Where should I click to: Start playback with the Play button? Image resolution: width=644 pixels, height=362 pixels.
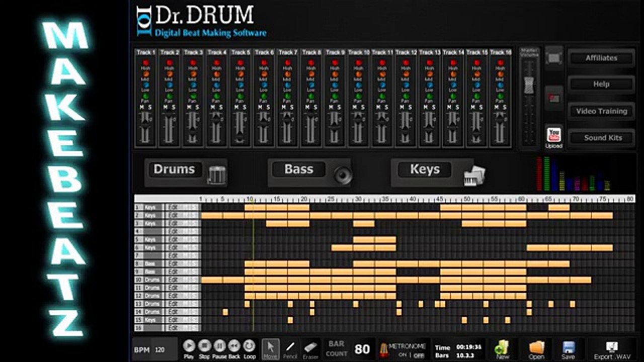(x=189, y=346)
